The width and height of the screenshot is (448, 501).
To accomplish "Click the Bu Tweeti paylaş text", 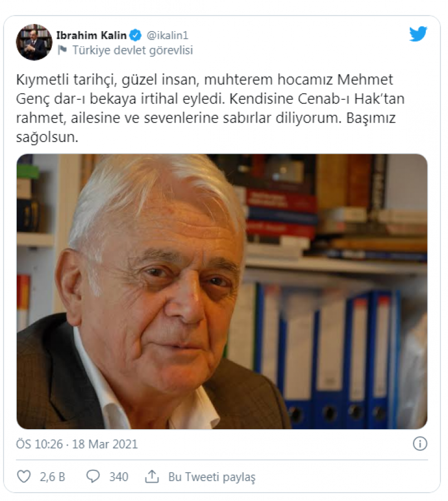I will [212, 477].
